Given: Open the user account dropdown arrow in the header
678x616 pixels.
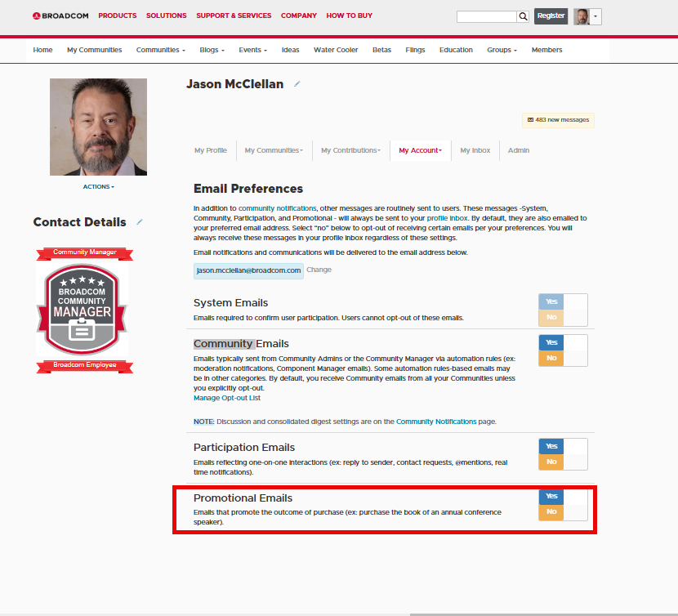Looking at the screenshot, I should [x=595, y=16].
